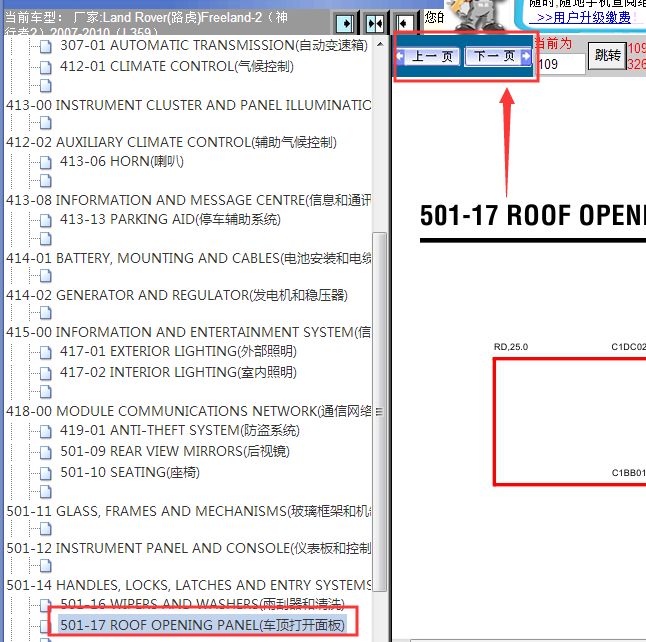Open 414-01 BATTERY, MOUNTING AND CABLES entry

coord(188,258)
